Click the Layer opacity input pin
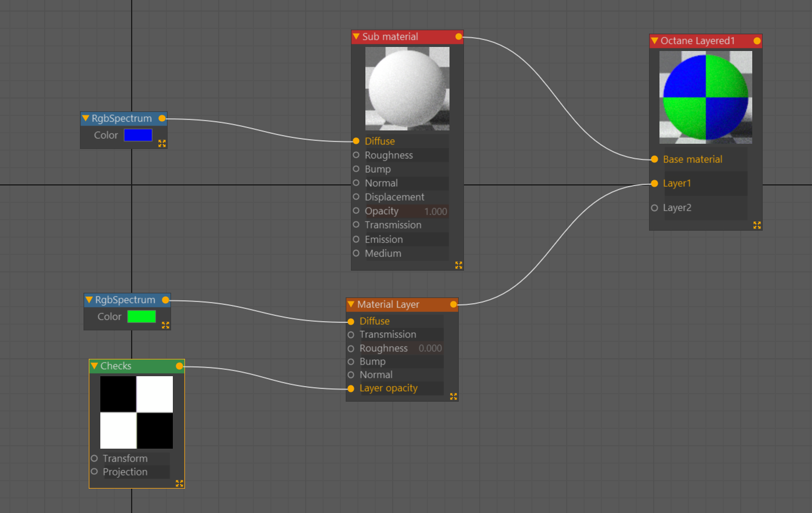This screenshot has width=812, height=513. [x=351, y=388]
